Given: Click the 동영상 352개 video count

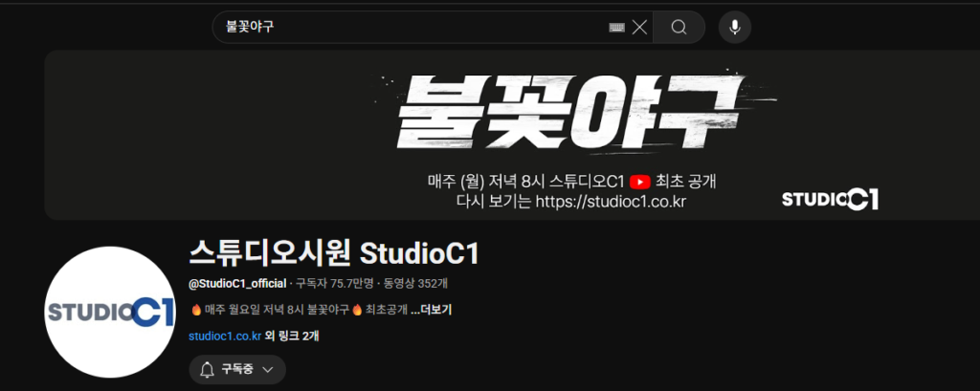Looking at the screenshot, I should coord(415,284).
